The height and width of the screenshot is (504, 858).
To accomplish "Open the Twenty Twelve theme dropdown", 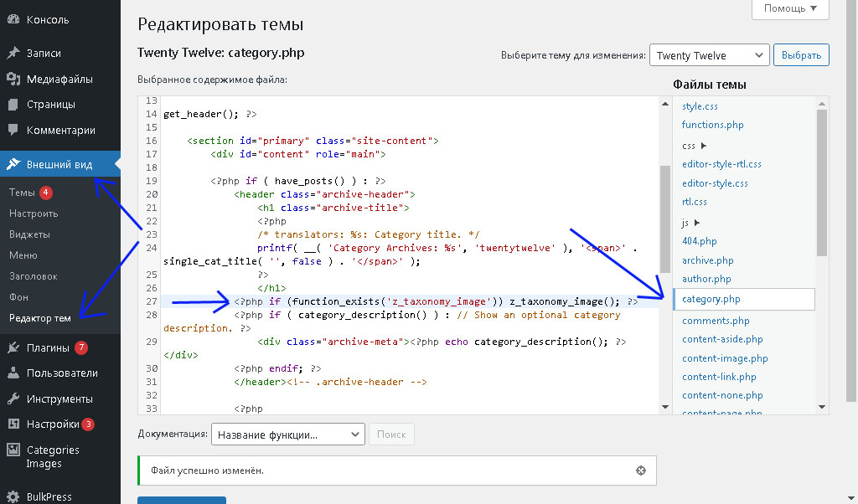I will (708, 54).
